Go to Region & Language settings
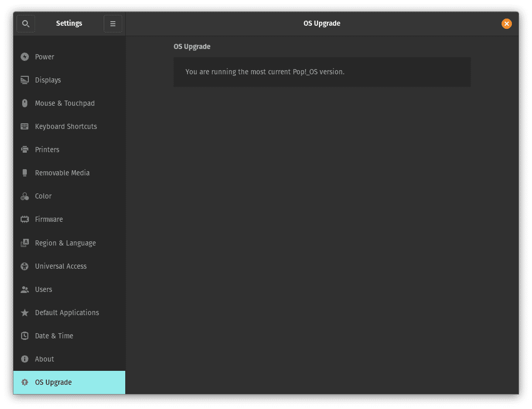This screenshot has height=409, width=532. point(69,243)
